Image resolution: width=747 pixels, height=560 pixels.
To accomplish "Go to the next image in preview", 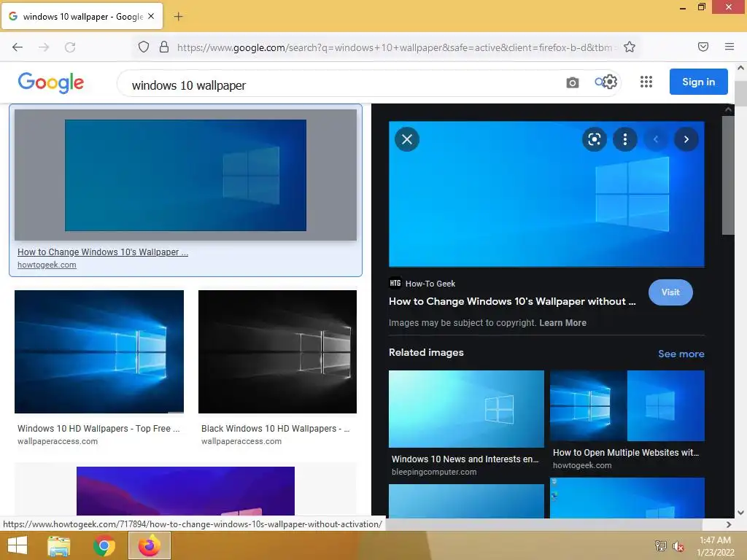I will (686, 139).
